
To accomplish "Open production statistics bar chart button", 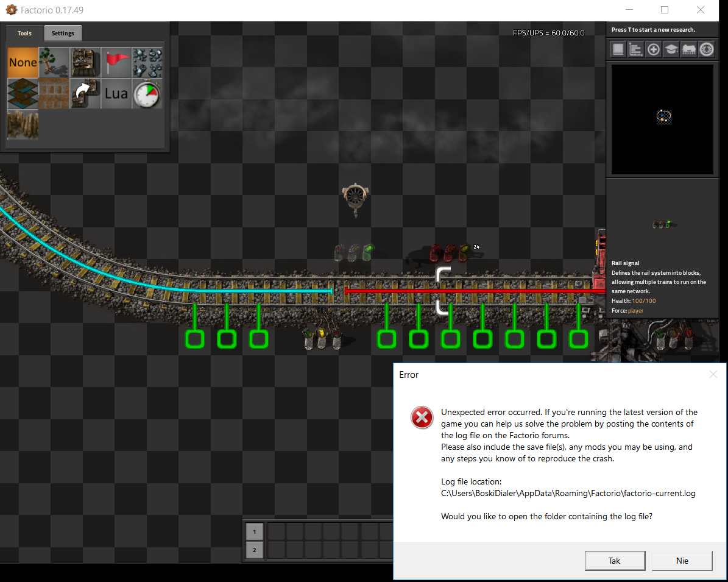I will tap(636, 49).
